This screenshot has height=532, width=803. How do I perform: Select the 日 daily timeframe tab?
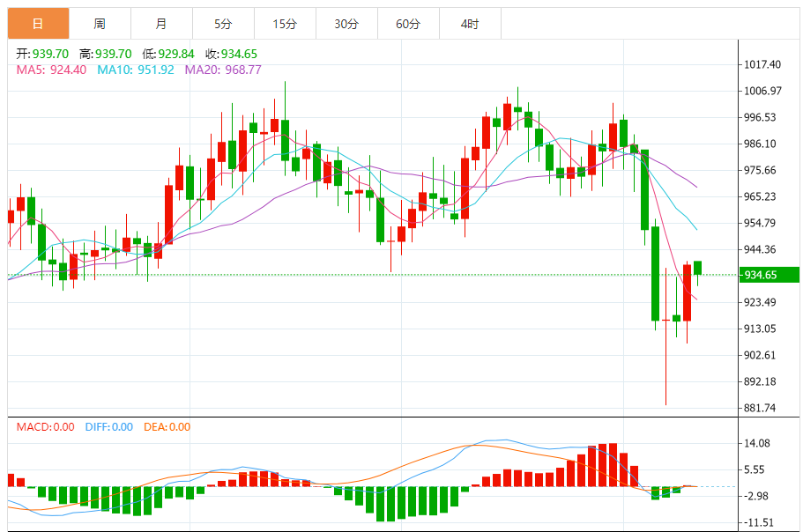(39, 24)
